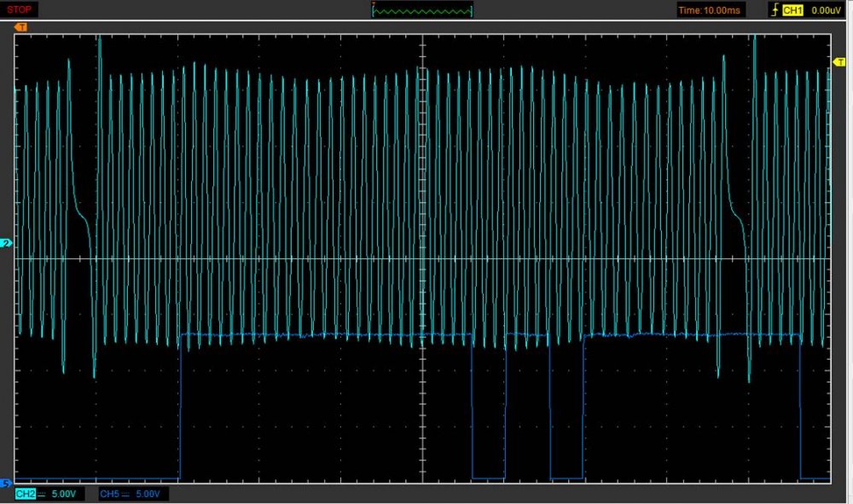Select the channel 2 ground level marker

pyautogui.click(x=7, y=244)
